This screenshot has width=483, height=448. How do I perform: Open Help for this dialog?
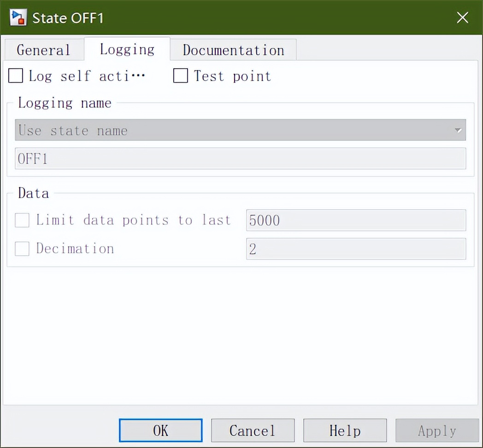point(345,430)
